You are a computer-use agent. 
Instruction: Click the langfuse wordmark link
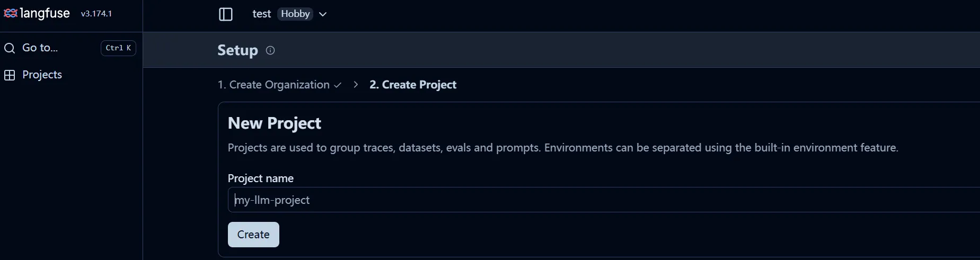click(45, 13)
